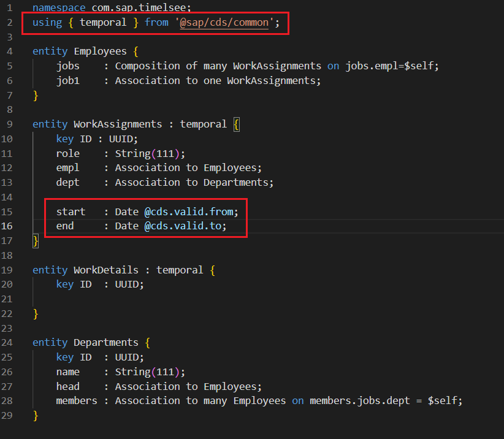
Task: Place the cursor on 'namespace' keyword
Action: click(59, 7)
